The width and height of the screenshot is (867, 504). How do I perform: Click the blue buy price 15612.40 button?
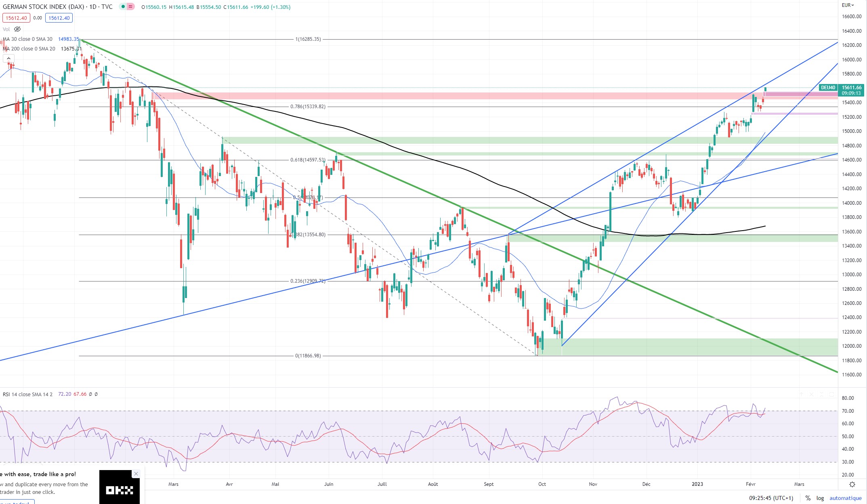click(59, 18)
